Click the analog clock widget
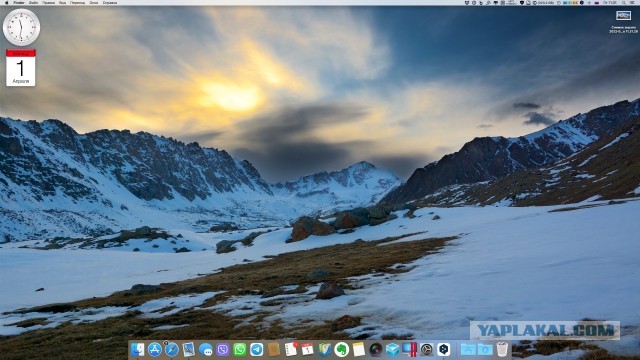640x360 pixels. click(x=21, y=27)
